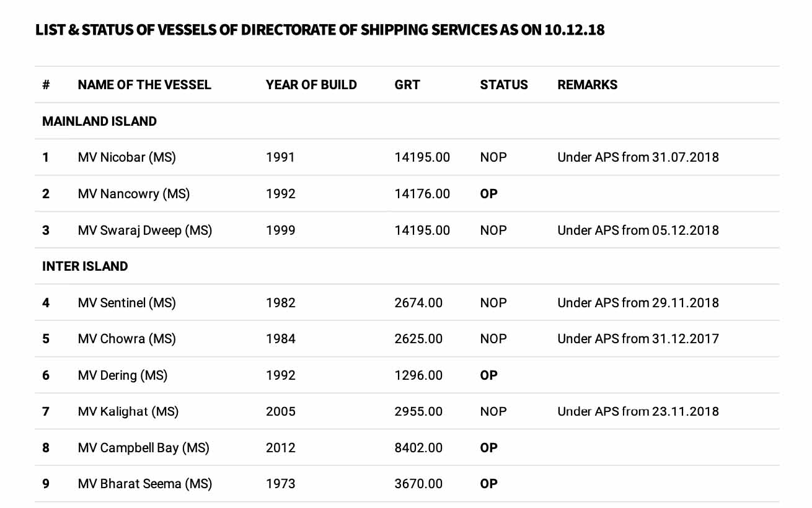Image resolution: width=812 pixels, height=508 pixels.
Task: Click the page title about vessel list status
Action: pos(320,29)
